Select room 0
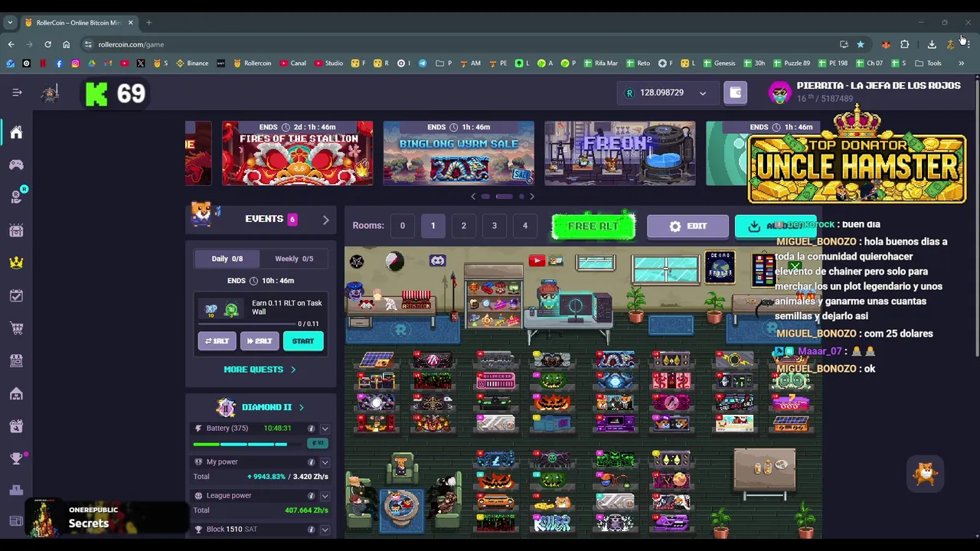The width and height of the screenshot is (980, 551). coord(402,226)
